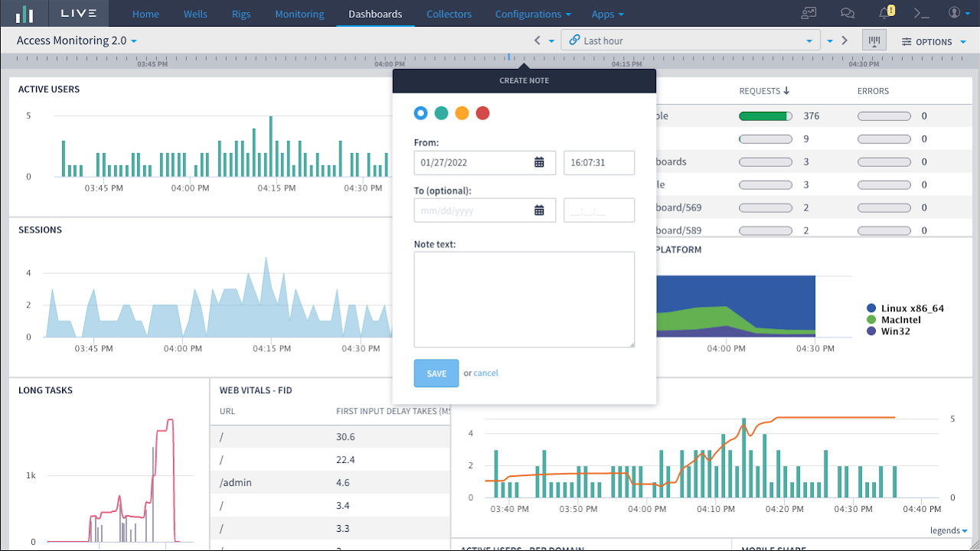
Task: Select the red note color option
Action: pyautogui.click(x=482, y=113)
